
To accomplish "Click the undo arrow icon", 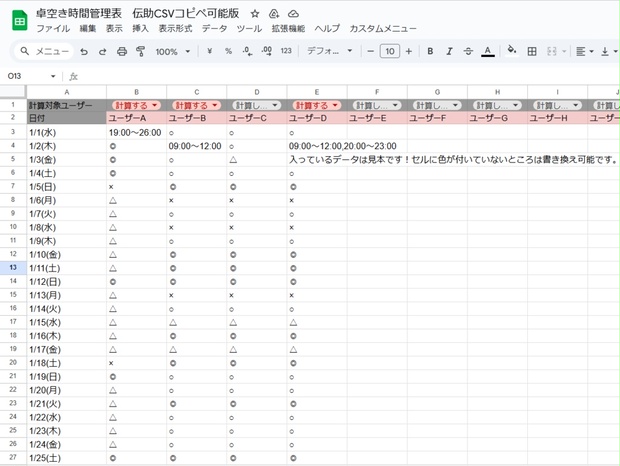I will point(84,51).
